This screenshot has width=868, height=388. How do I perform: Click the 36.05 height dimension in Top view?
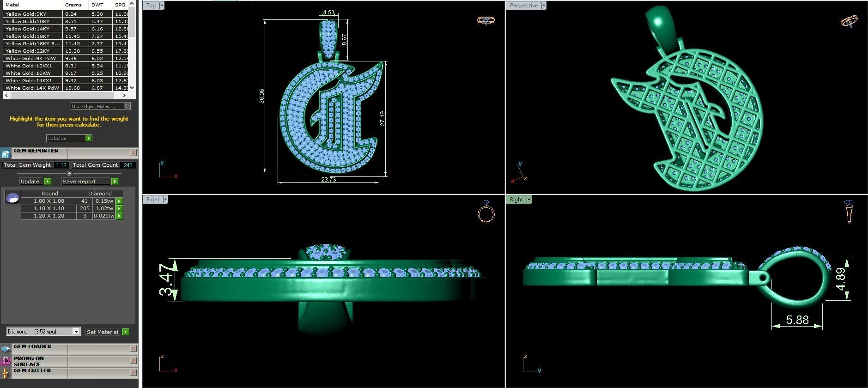click(x=262, y=96)
